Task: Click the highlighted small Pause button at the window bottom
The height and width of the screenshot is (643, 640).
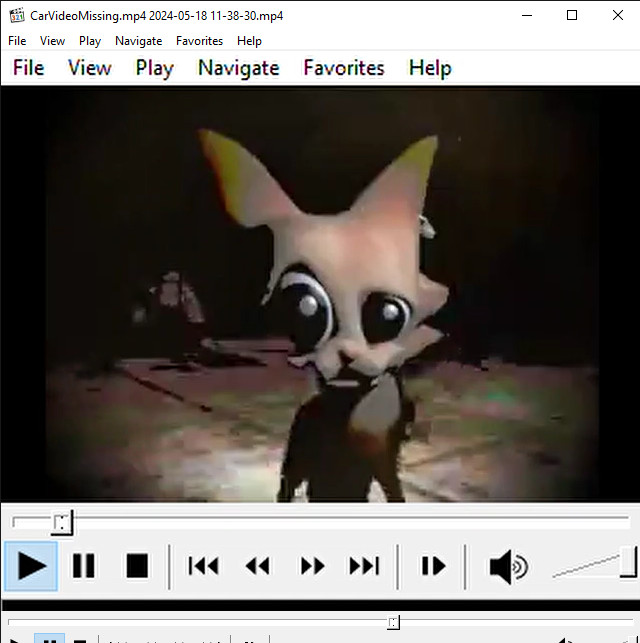Action: coord(50,638)
